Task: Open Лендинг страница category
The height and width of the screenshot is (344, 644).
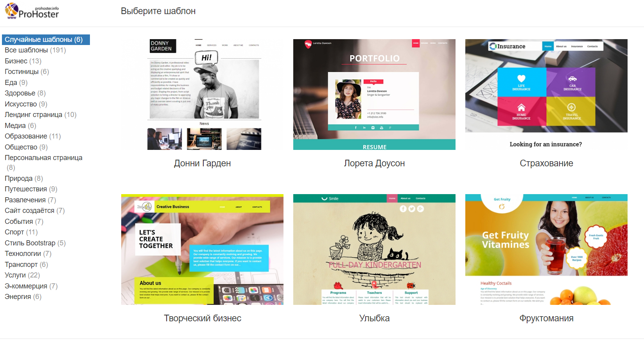Action: click(x=40, y=115)
